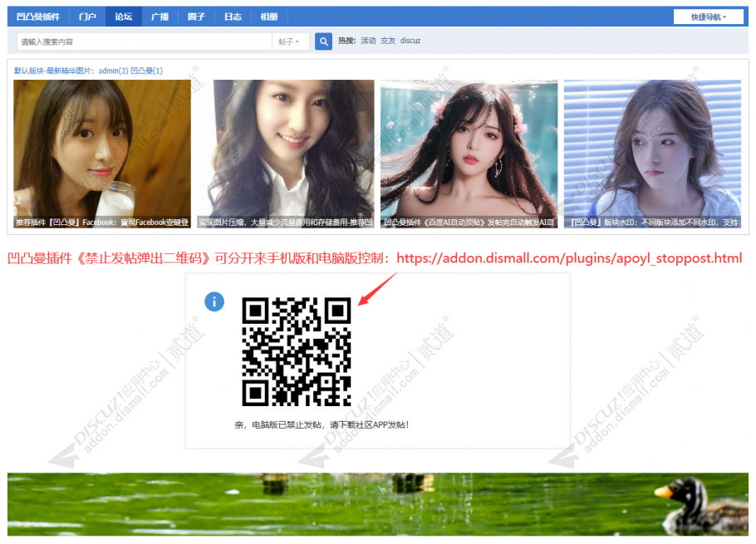Screen dimensions: 756x544
Task: Click the blue search magnifier button
Action: [x=323, y=42]
